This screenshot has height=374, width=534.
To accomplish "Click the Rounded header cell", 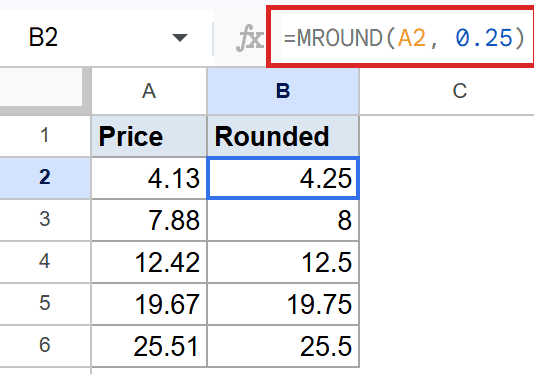I will tap(283, 136).
